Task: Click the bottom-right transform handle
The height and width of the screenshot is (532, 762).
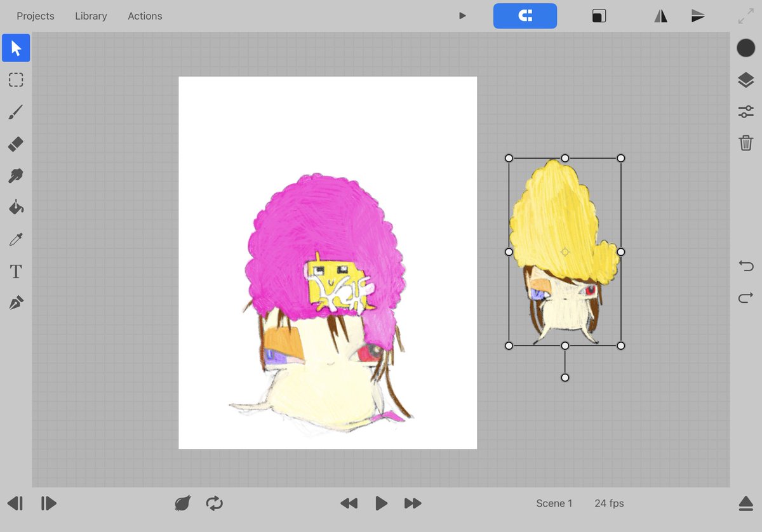Action: point(621,345)
